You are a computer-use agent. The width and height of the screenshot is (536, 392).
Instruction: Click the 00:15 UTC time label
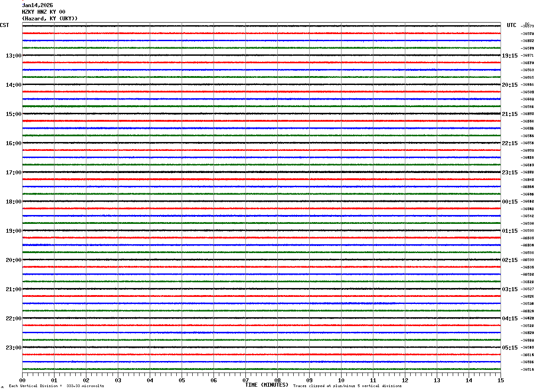[510, 202]
